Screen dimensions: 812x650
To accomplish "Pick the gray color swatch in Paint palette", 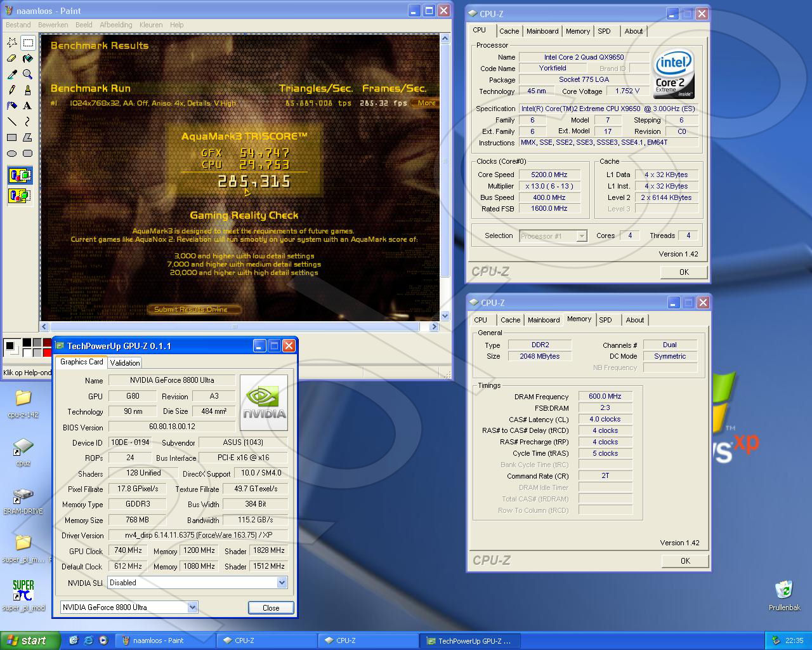I will point(37,343).
